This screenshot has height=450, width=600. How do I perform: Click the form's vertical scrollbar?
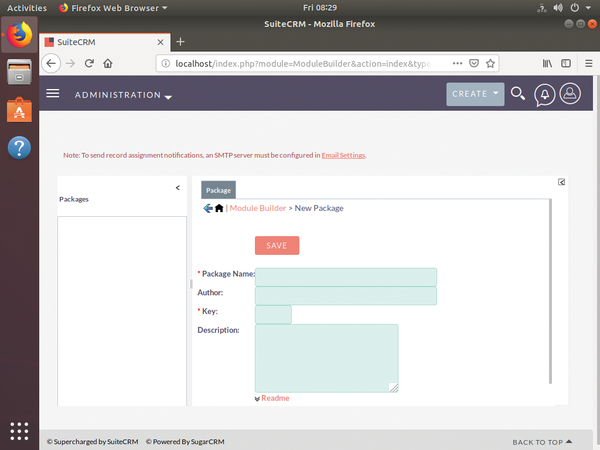pos(551,291)
